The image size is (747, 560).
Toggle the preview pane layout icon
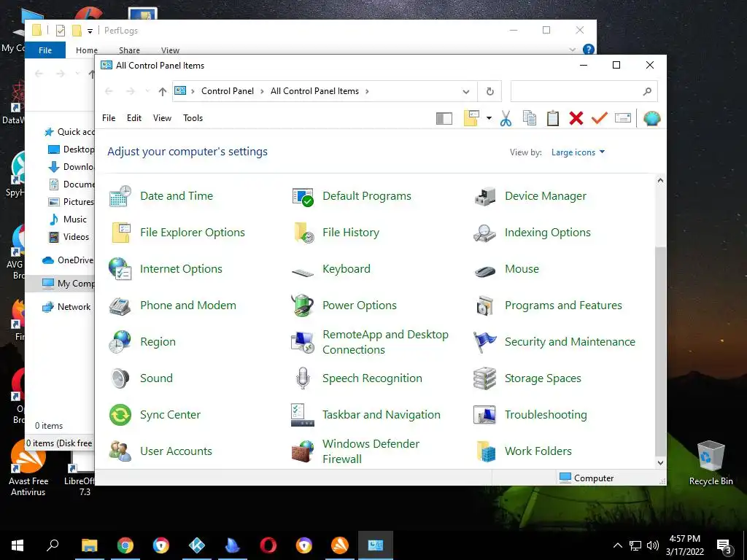coord(444,119)
